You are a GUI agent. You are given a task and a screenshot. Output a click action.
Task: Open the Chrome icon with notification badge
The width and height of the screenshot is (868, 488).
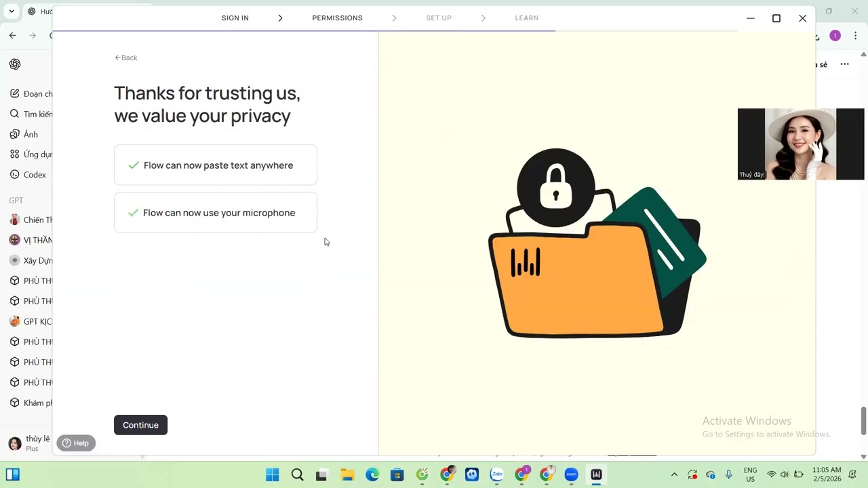coord(522,474)
